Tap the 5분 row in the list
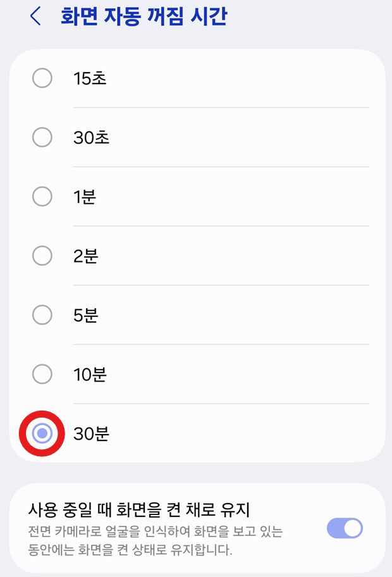 [x=190, y=314]
